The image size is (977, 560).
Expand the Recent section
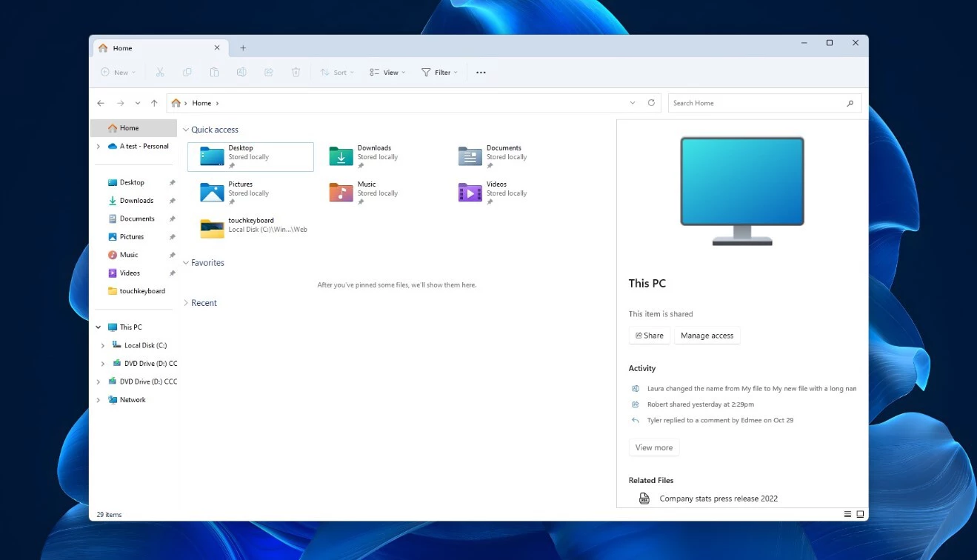[186, 303]
